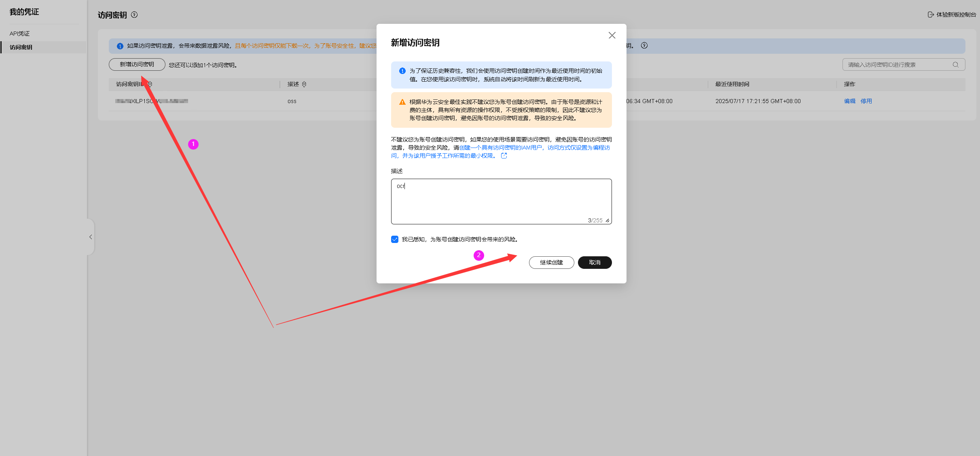Screen dimensions: 980x456
Task: Click the external link icon after IAM text
Action: coord(504,156)
